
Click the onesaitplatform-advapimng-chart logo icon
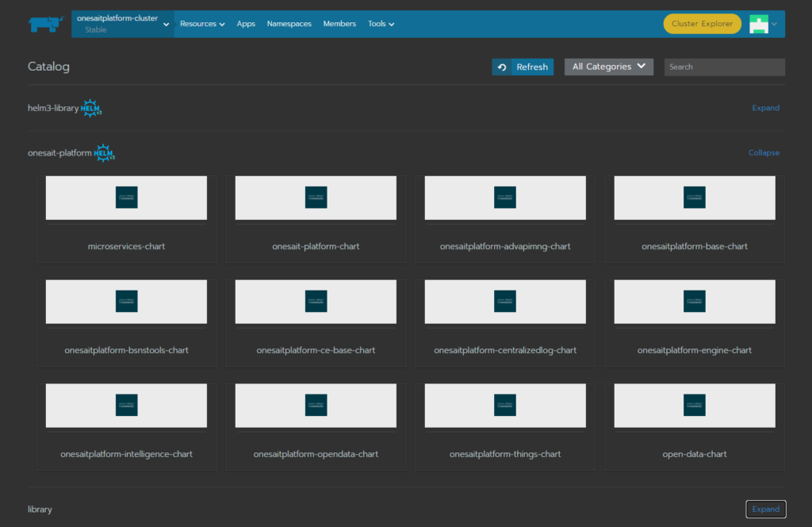(505, 198)
